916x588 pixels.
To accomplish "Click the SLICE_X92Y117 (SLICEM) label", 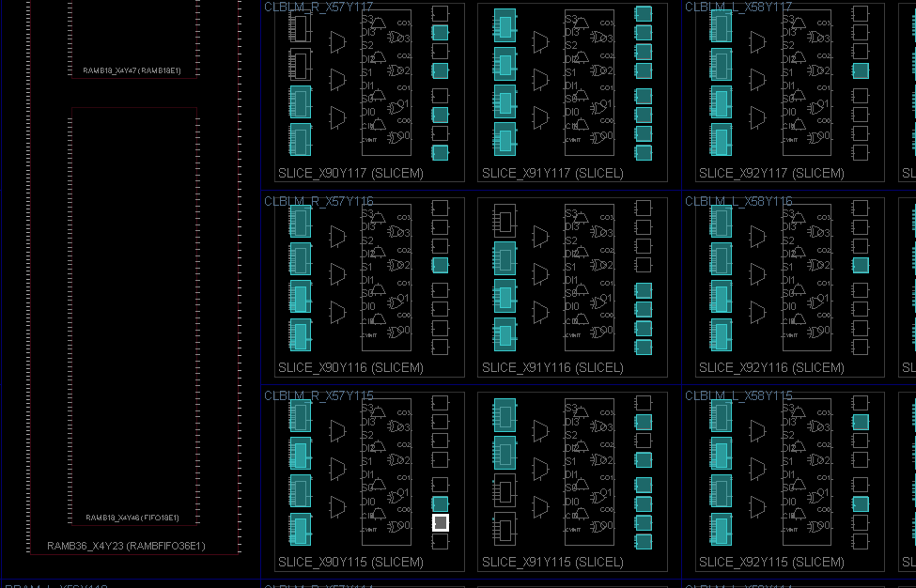I will pyautogui.click(x=771, y=173).
